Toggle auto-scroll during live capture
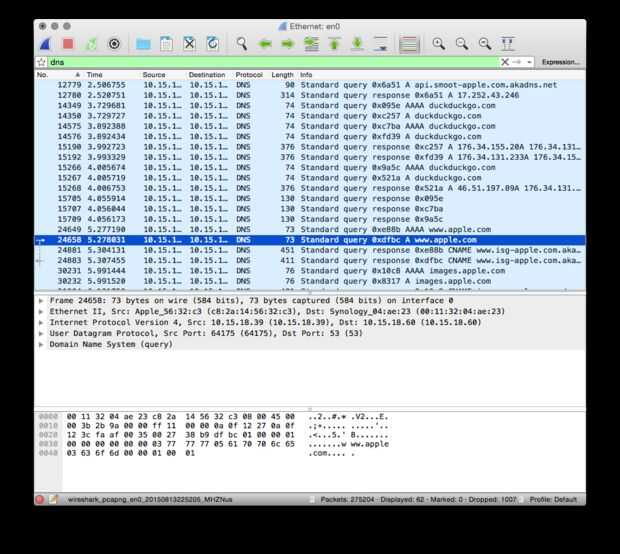 381,44
